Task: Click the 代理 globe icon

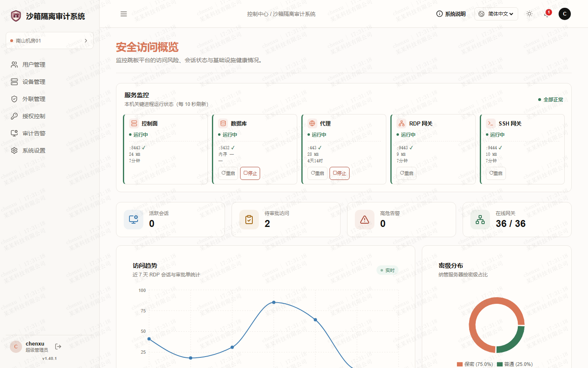Action: pyautogui.click(x=312, y=123)
